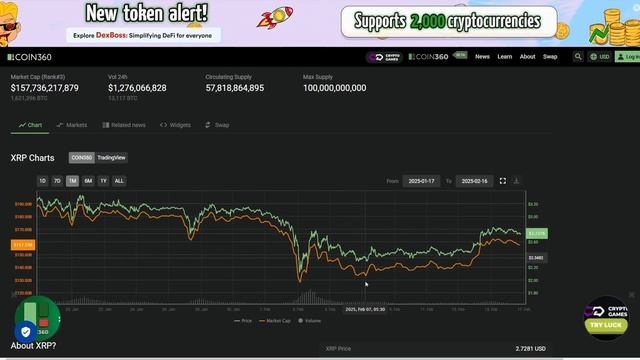Open the Crypto Games header badge
Viewport: 640px width, 360px height.
(x=384, y=57)
